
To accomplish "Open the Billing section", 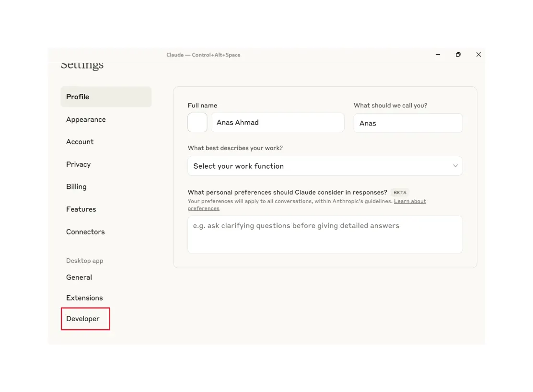I will click(x=76, y=186).
